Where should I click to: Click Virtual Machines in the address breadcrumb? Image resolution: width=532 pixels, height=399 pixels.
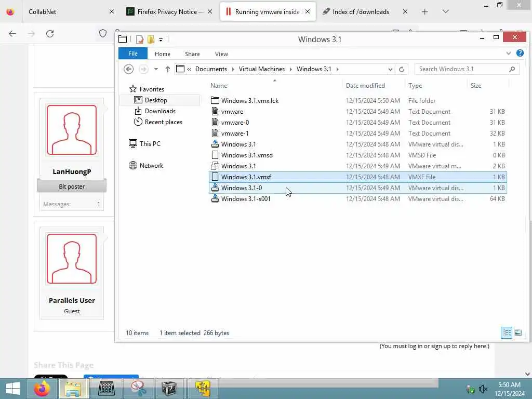coord(262,69)
